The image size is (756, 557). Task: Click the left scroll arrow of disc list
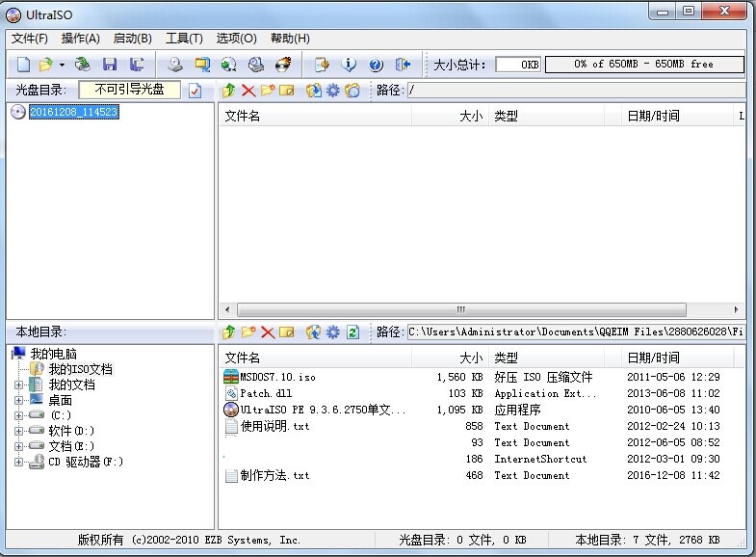tap(227, 309)
